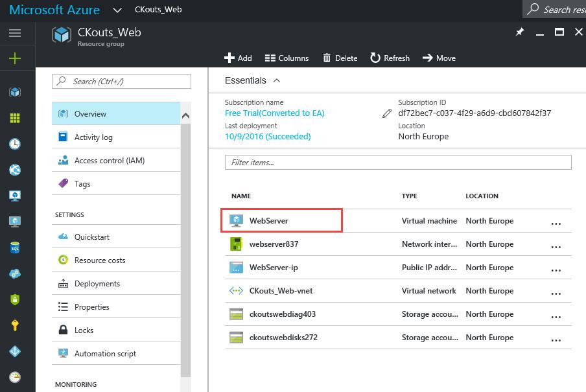Open last deployment 10/9/2016 (Succeeded) link
This screenshot has width=586, height=392.
tap(268, 137)
